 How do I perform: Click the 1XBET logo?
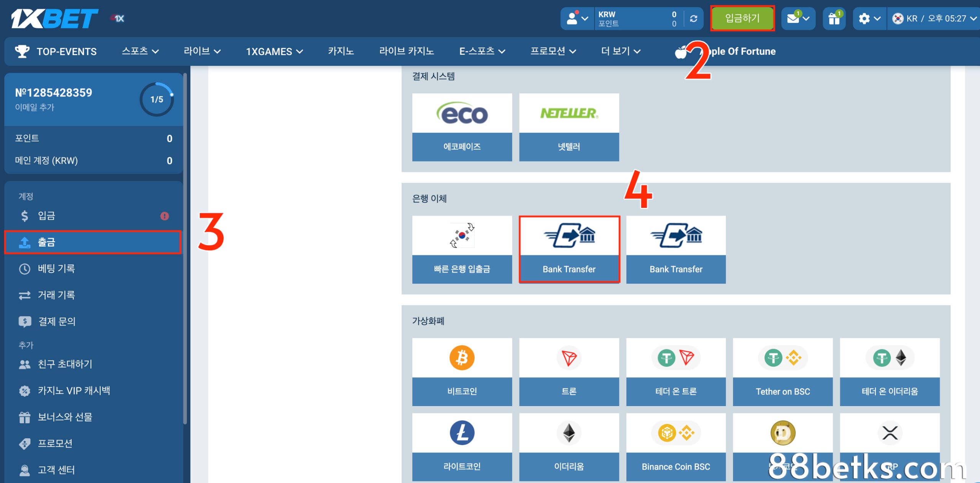(54, 18)
